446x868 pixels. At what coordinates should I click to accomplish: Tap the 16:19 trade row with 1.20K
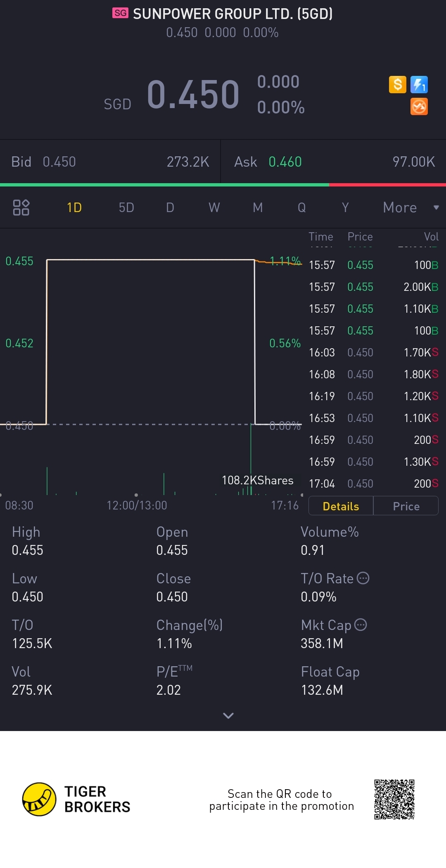pyautogui.click(x=374, y=396)
